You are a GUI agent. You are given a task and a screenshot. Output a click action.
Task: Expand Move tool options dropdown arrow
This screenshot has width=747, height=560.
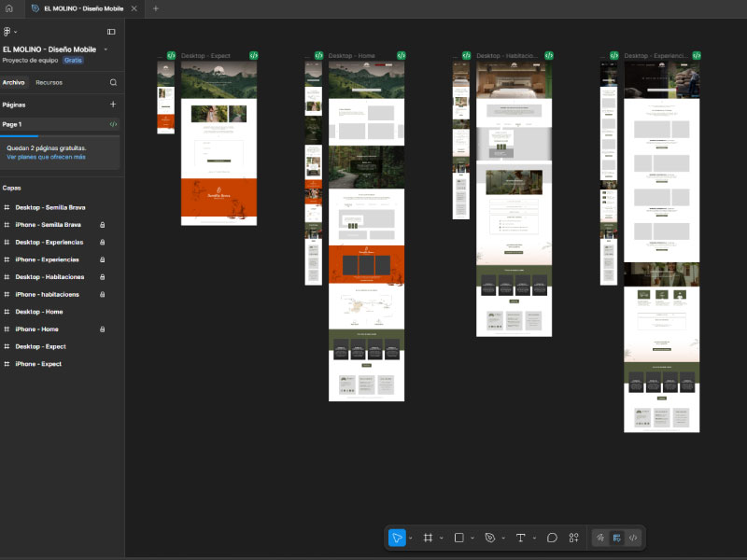[411, 539]
